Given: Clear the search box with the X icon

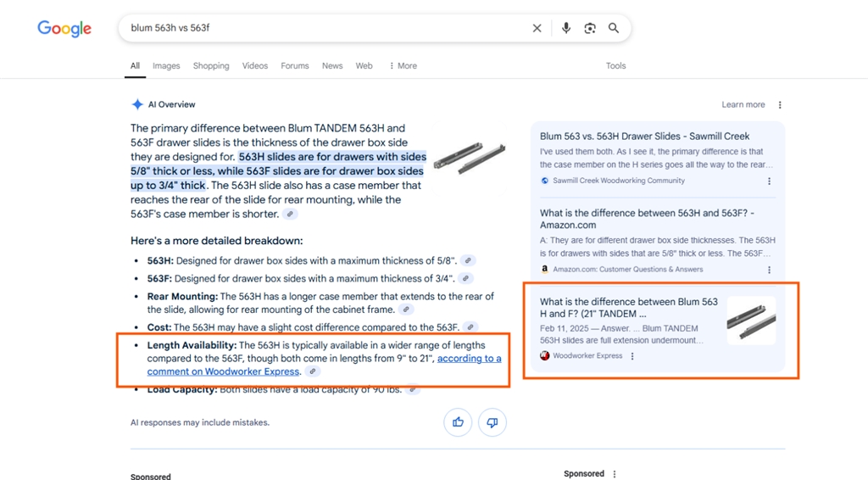Looking at the screenshot, I should pos(537,28).
